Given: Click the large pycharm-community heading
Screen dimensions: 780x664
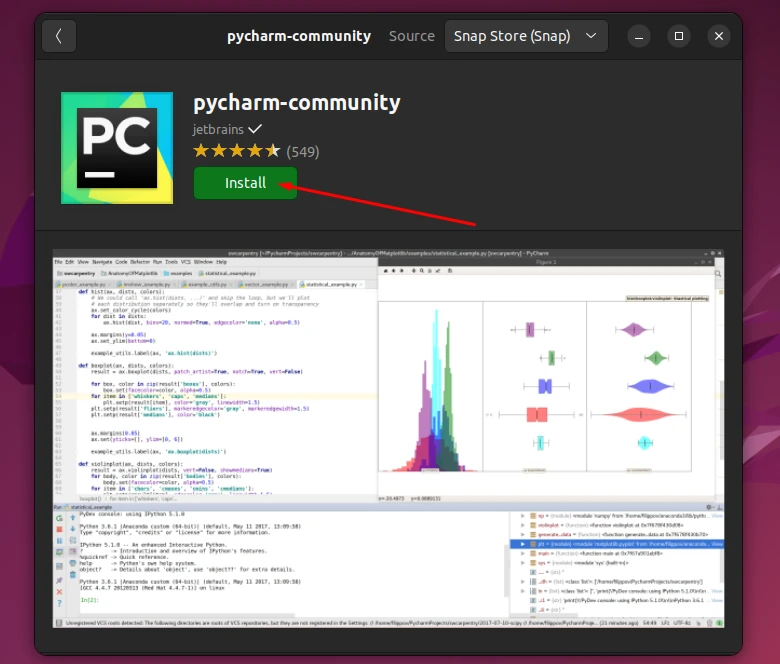Looking at the screenshot, I should click(x=296, y=103).
